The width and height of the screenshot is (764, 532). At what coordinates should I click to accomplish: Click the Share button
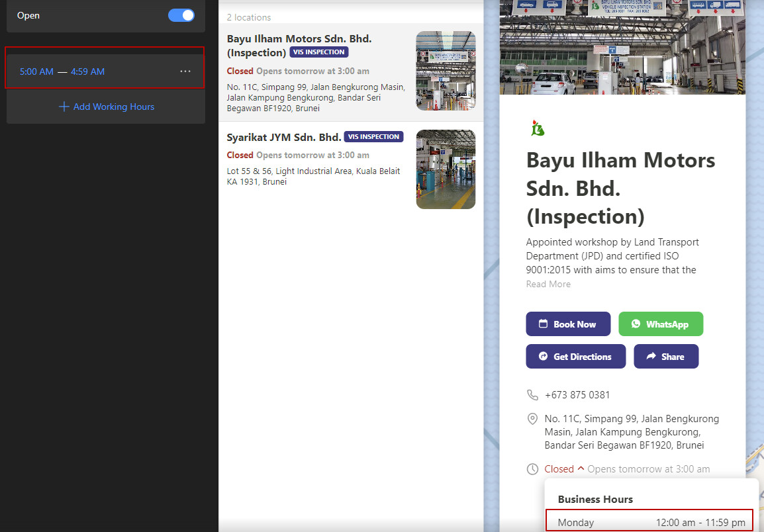666,357
